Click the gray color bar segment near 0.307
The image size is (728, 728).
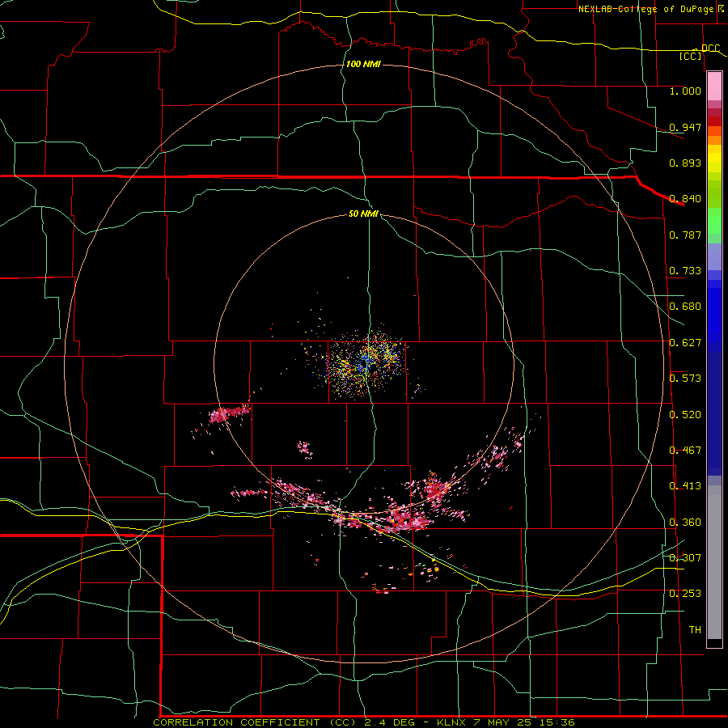(x=714, y=562)
